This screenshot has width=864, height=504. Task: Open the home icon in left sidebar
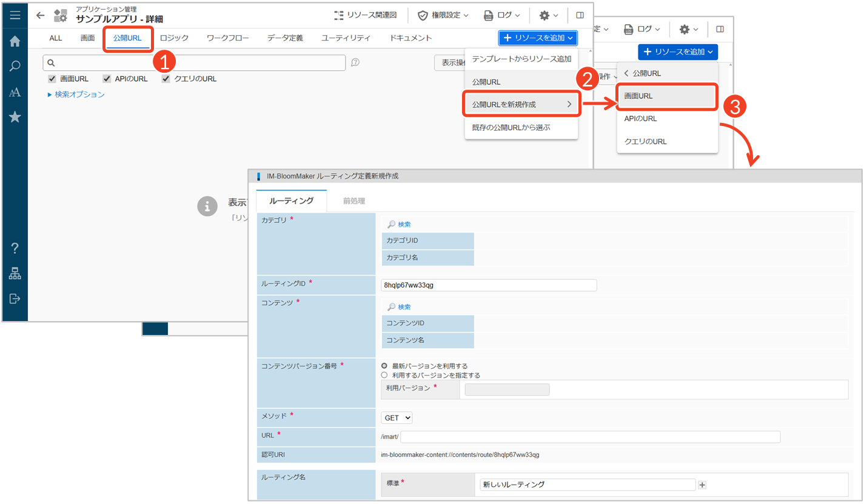(15, 42)
